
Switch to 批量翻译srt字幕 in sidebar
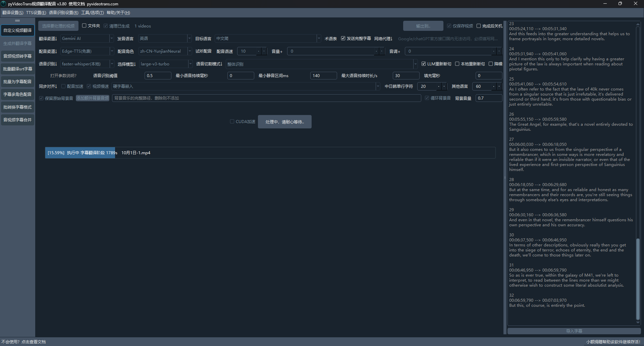(17, 69)
